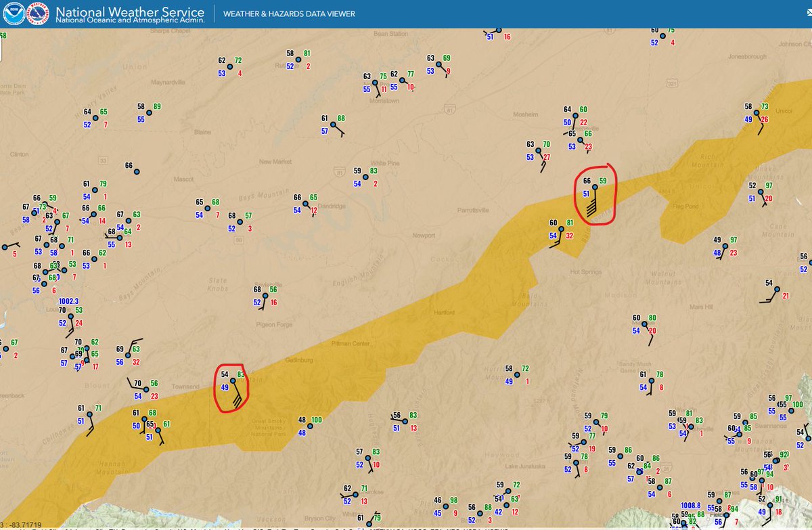Select station marker reading 69/63 with gust 32
This screenshot has width=812, height=530.
click(x=127, y=355)
